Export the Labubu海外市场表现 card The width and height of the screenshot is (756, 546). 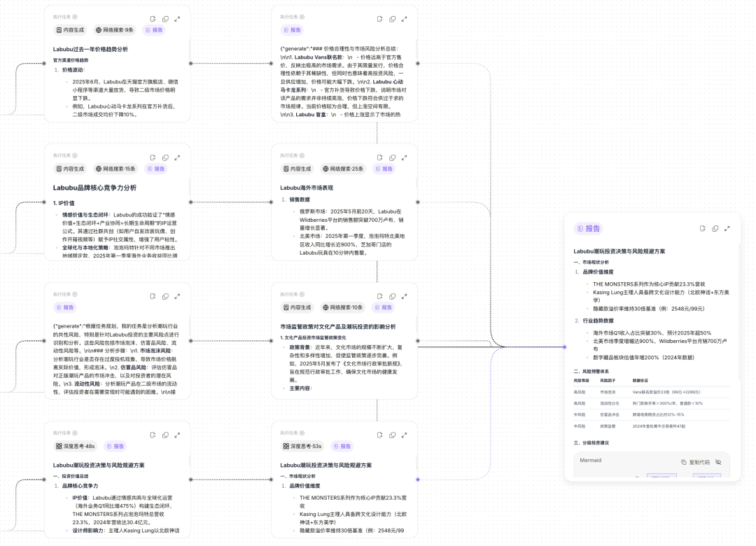pyautogui.click(x=380, y=157)
